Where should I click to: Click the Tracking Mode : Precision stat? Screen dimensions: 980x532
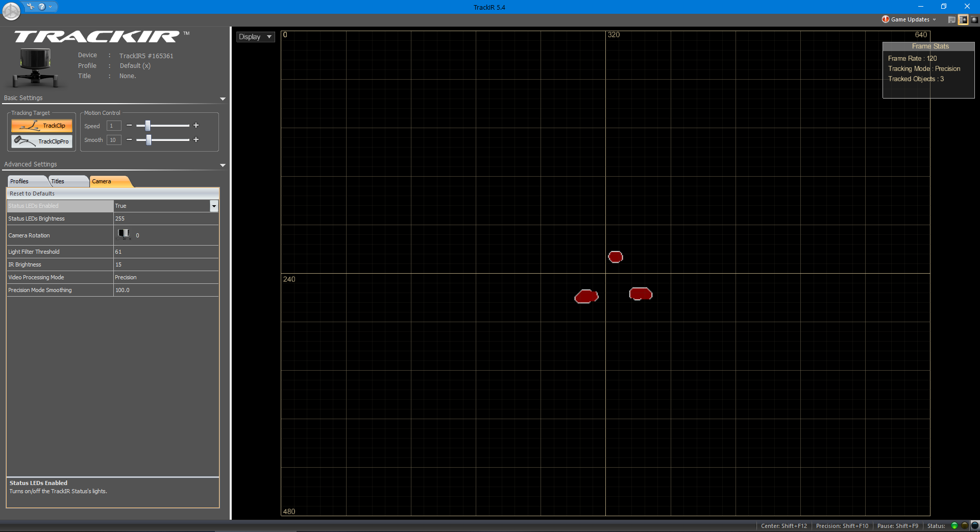tap(924, 69)
